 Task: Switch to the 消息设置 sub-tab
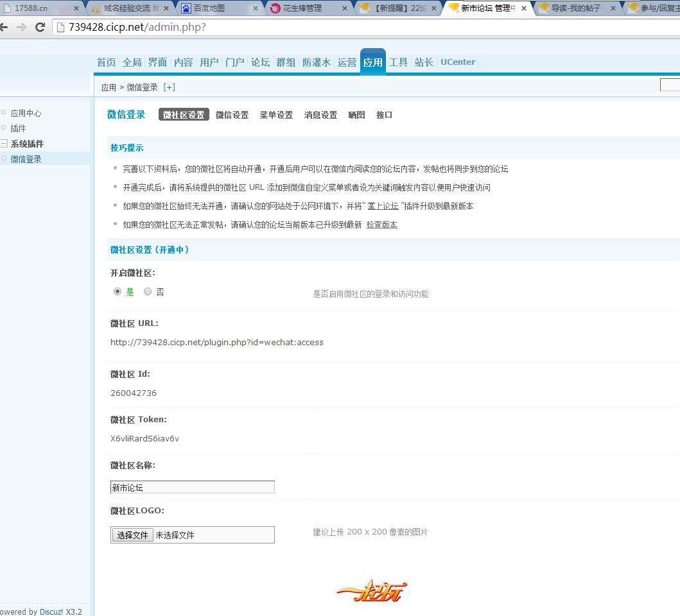(320, 115)
